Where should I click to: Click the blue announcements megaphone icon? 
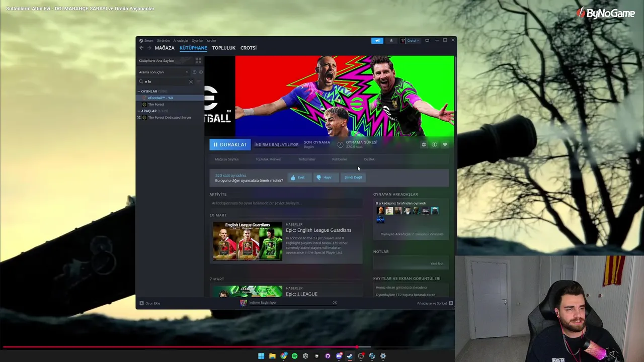377,41
